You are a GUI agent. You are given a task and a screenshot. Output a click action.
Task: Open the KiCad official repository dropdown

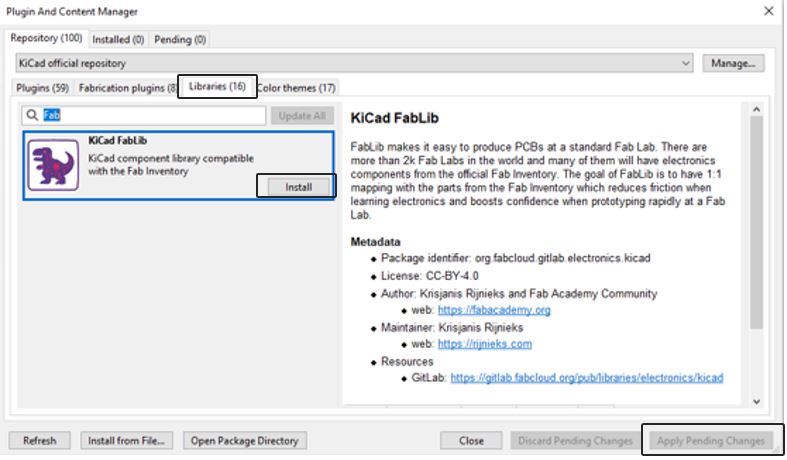[x=685, y=63]
